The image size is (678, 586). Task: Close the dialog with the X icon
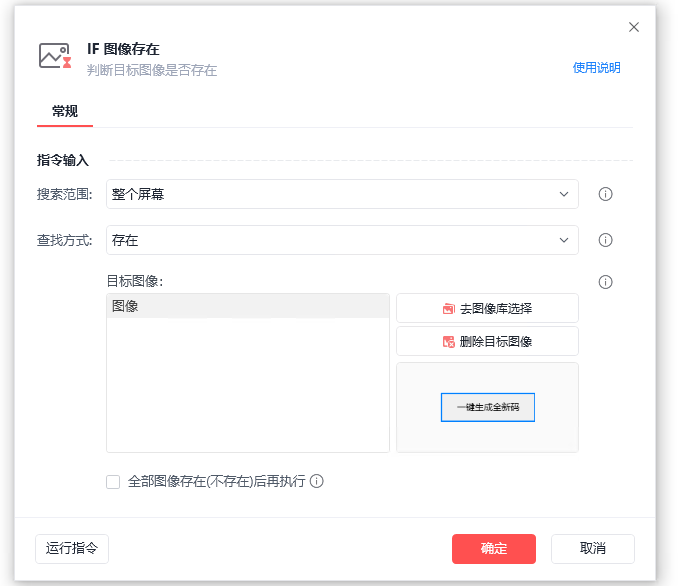pos(634,27)
